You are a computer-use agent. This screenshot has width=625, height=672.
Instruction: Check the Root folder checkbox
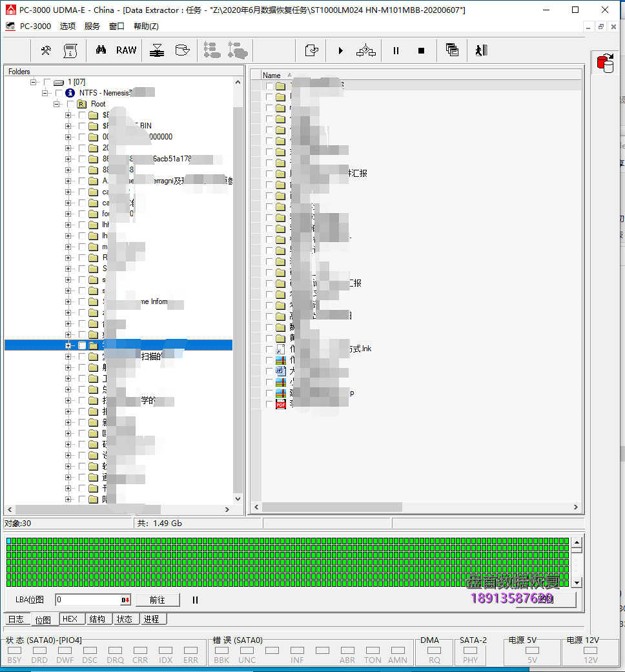pos(70,104)
